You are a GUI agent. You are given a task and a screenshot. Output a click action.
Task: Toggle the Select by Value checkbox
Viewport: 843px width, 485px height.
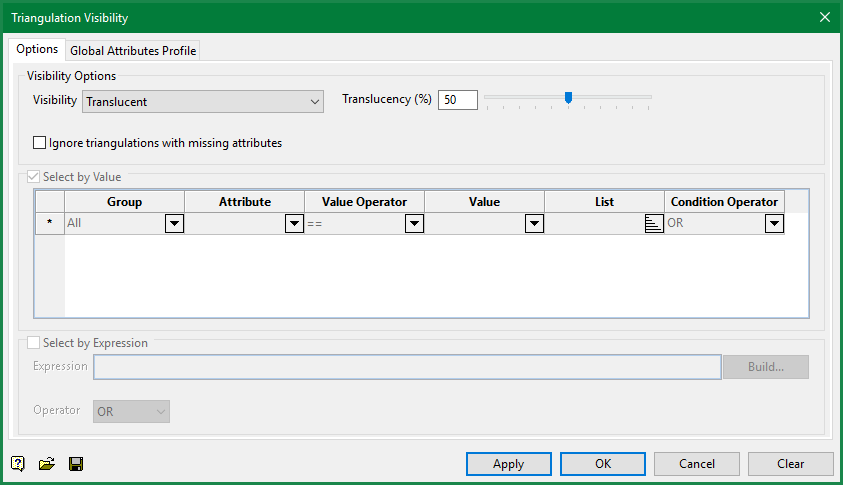coord(34,177)
